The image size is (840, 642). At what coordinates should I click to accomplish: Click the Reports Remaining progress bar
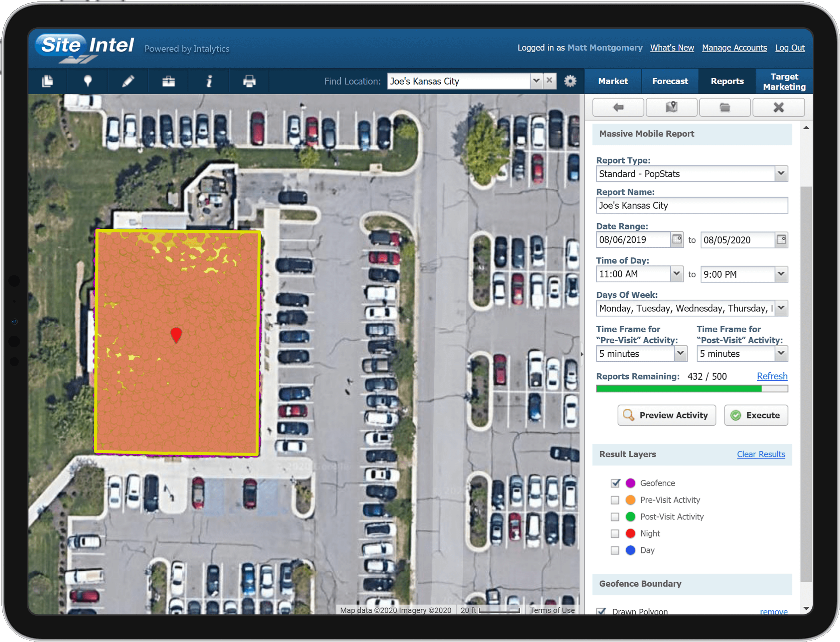point(692,389)
